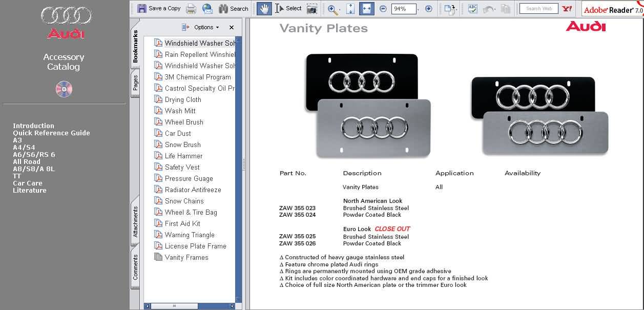Select the Safety Vest bookmark

point(182,167)
